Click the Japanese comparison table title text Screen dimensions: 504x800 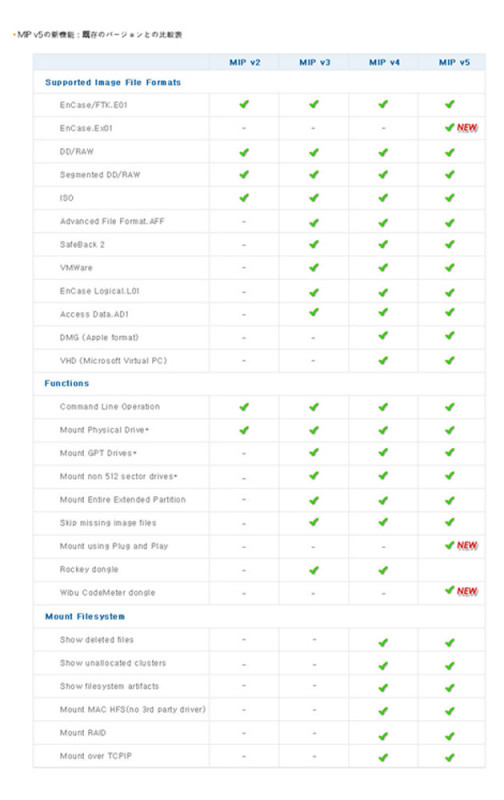click(99, 35)
